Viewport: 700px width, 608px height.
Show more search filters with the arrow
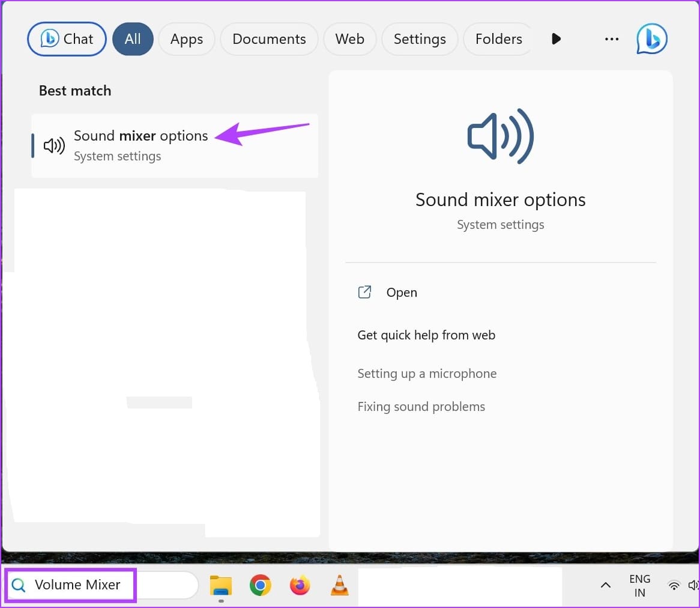point(556,39)
